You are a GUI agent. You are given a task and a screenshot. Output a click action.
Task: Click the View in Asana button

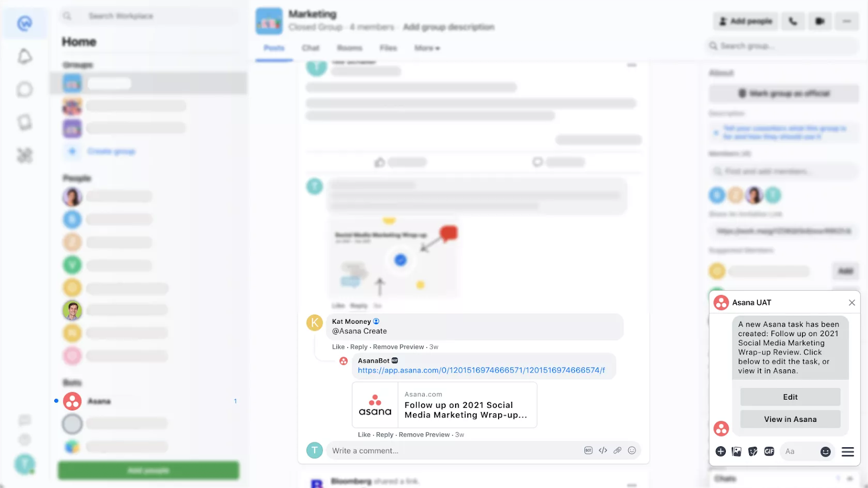[790, 419]
